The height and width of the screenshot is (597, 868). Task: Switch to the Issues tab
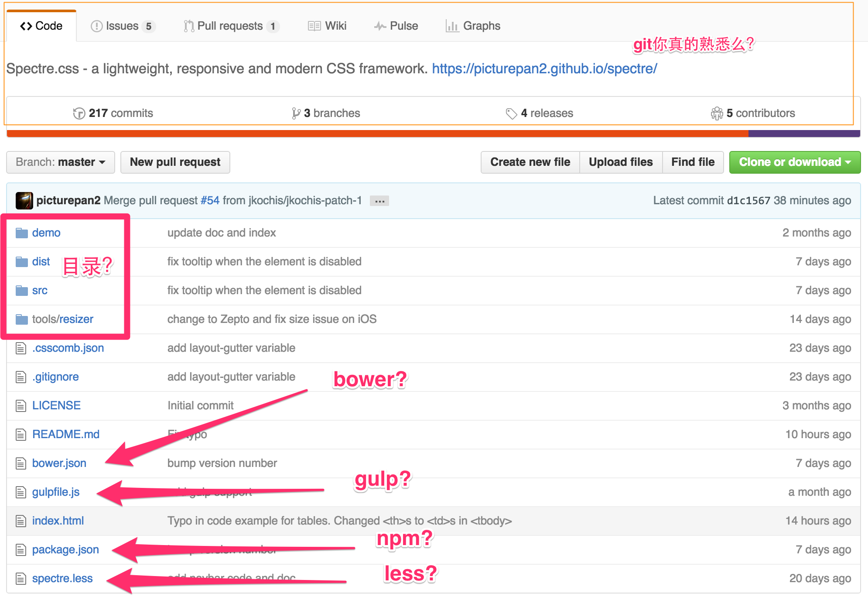(122, 26)
